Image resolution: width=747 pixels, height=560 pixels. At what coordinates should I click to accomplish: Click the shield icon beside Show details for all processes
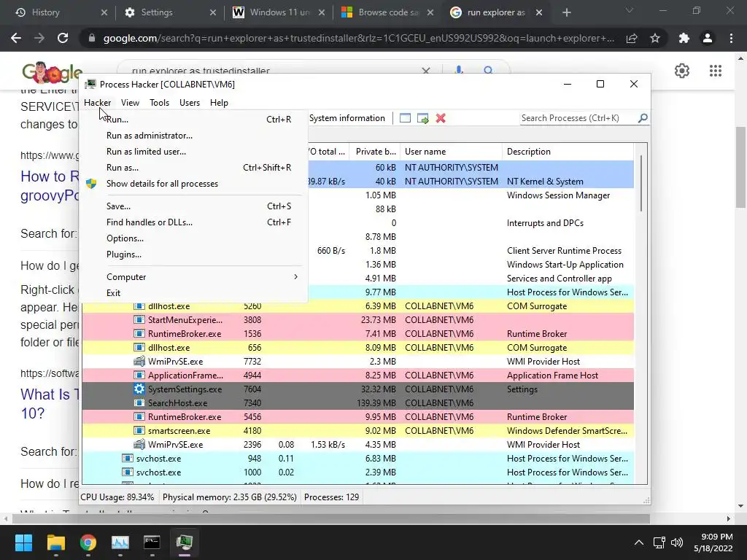point(91,184)
